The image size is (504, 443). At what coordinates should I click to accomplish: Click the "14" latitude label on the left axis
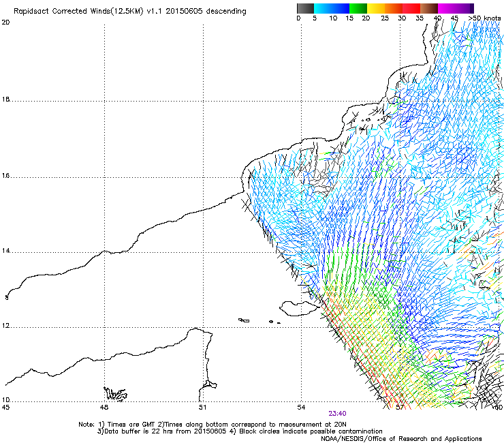click(5, 251)
